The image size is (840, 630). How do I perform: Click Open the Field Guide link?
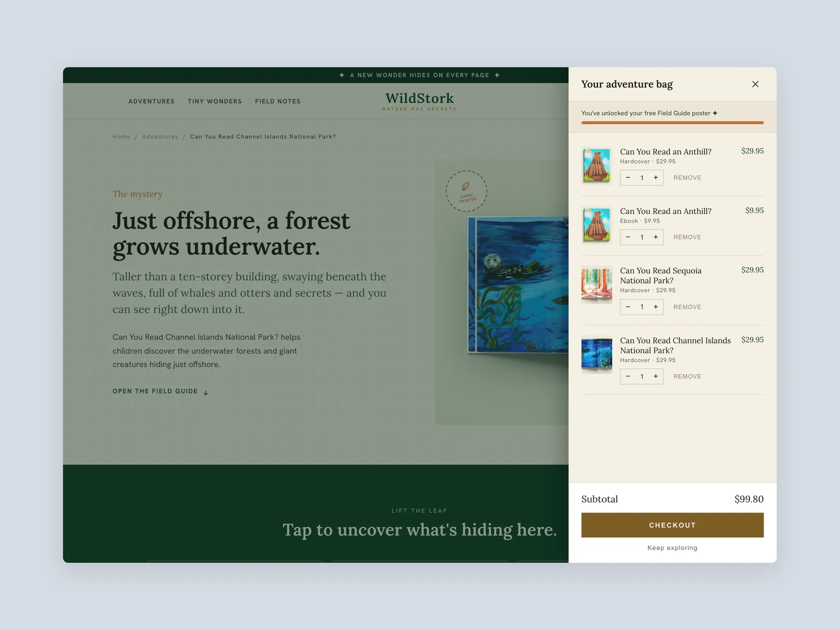pyautogui.click(x=161, y=392)
